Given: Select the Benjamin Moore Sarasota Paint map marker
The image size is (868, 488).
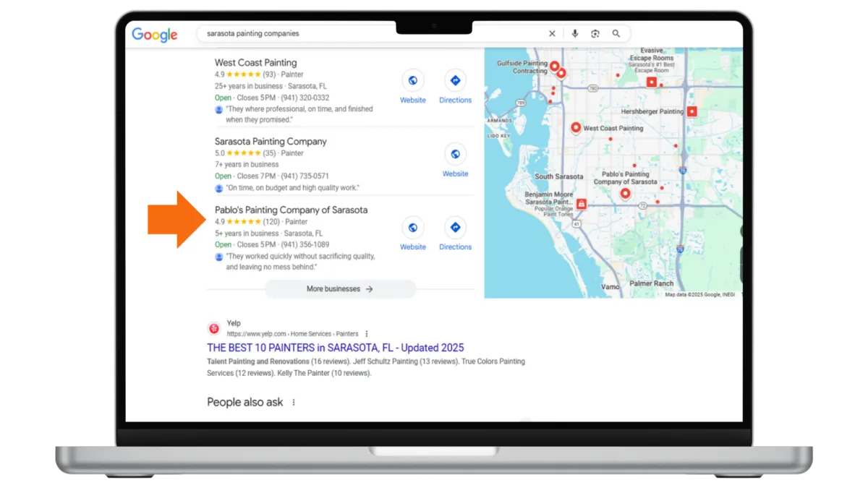Looking at the screenshot, I should 582,205.
